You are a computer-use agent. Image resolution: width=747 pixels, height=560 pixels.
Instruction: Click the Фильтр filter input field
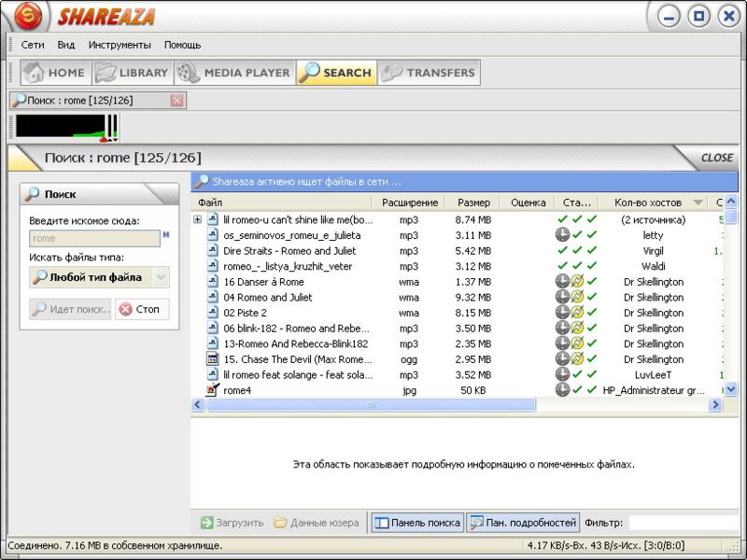click(684, 523)
